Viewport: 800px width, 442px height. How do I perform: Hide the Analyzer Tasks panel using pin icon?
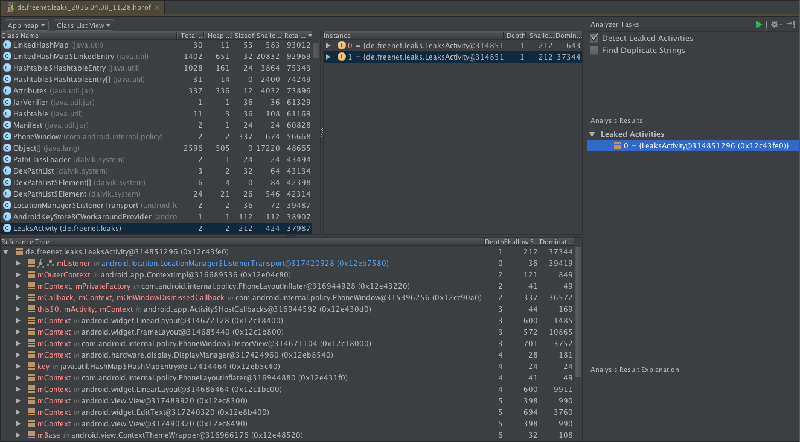(x=790, y=23)
